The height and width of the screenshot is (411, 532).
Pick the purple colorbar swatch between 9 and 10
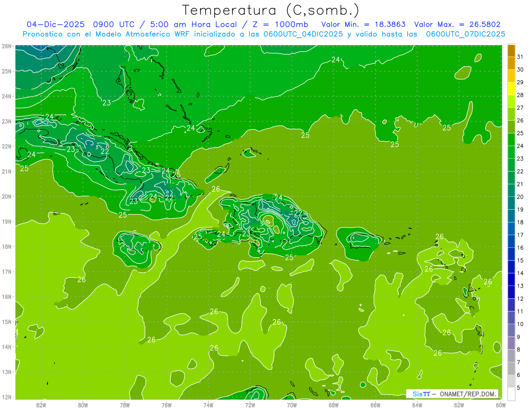(x=511, y=330)
